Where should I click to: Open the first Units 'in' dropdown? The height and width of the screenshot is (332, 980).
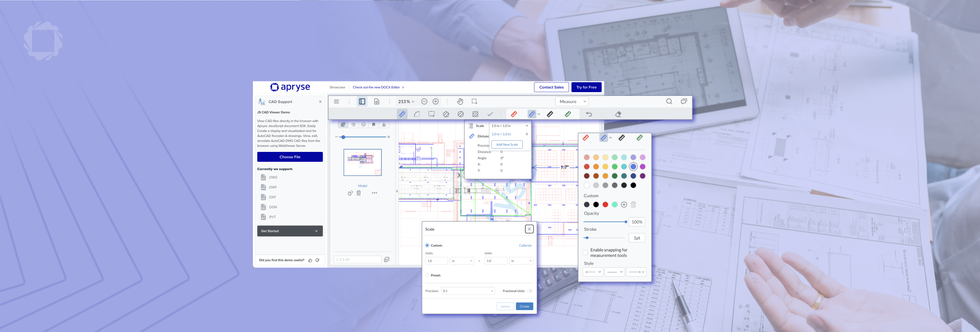click(x=462, y=261)
